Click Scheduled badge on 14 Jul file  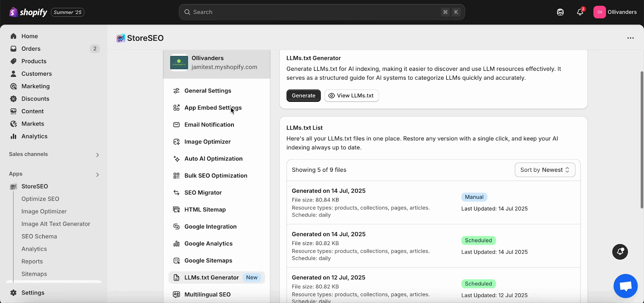479,241
